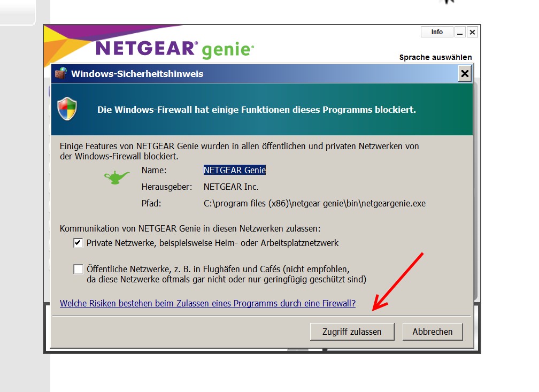Click the NETGEAR genie logo
The width and height of the screenshot is (539, 392).
coord(175,49)
